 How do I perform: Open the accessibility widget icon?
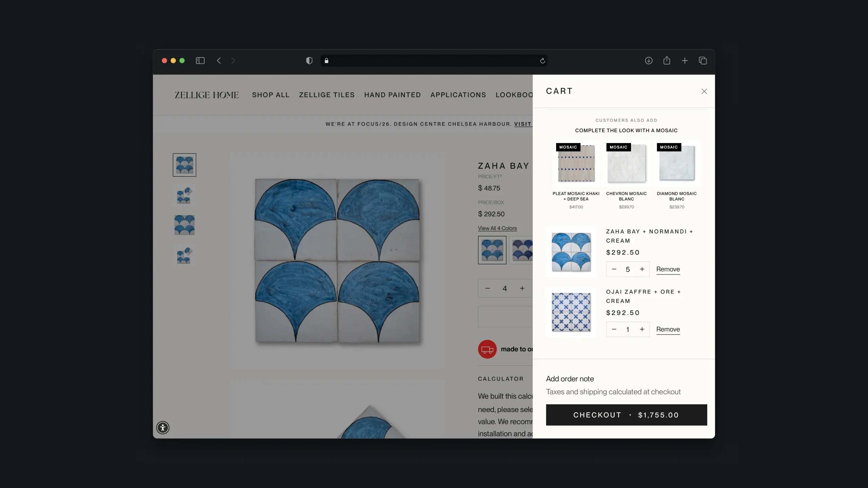(163, 428)
